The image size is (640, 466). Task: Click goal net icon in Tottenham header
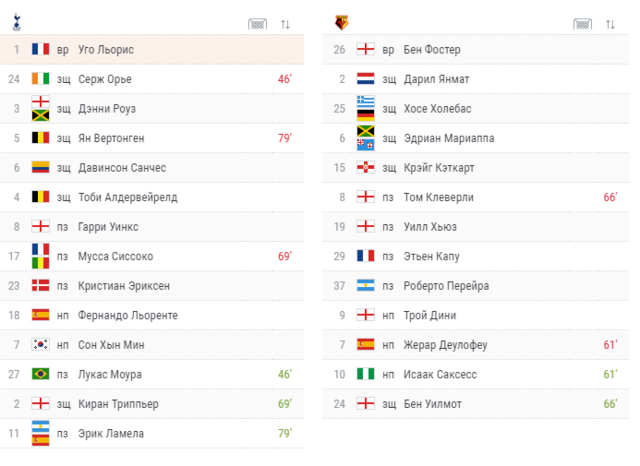pyautogui.click(x=258, y=24)
